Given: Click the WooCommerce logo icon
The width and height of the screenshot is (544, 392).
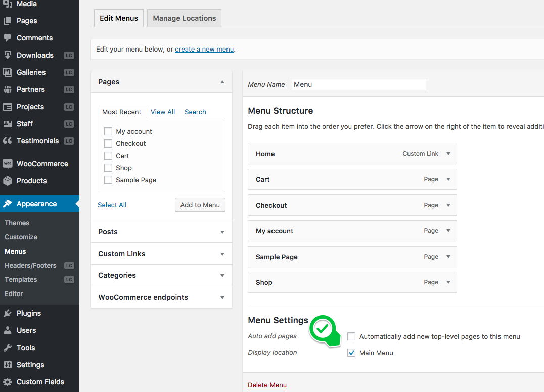Looking at the screenshot, I should (8, 164).
